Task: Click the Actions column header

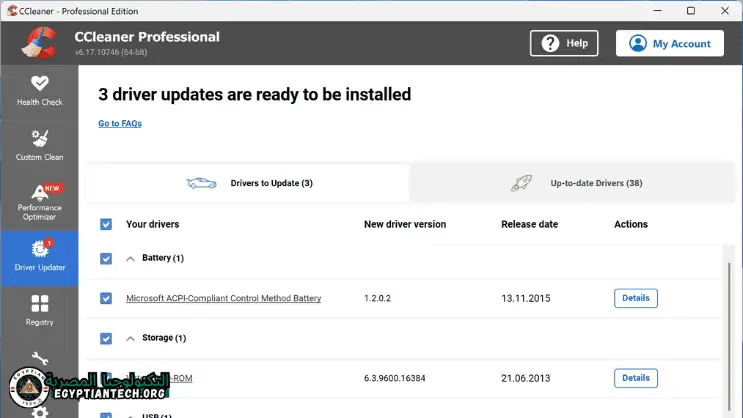Action: coord(631,224)
